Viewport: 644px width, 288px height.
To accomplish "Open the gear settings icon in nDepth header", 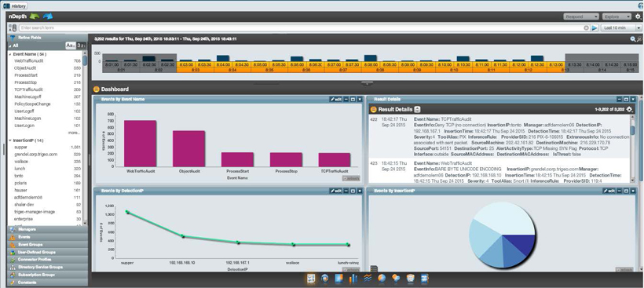I will click(x=638, y=16).
